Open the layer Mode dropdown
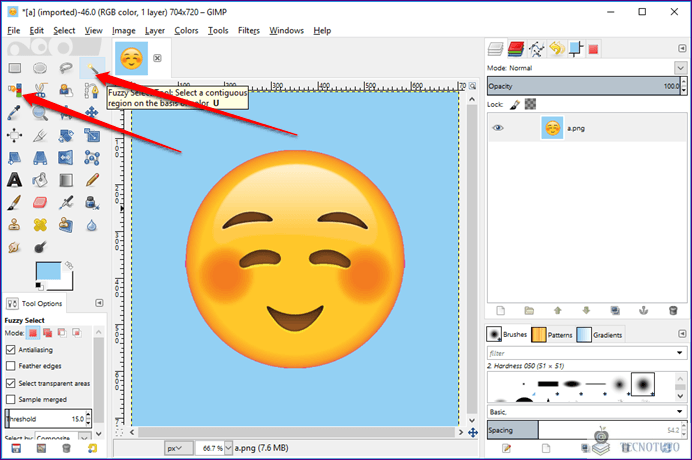This screenshot has width=692, height=460. (680, 68)
